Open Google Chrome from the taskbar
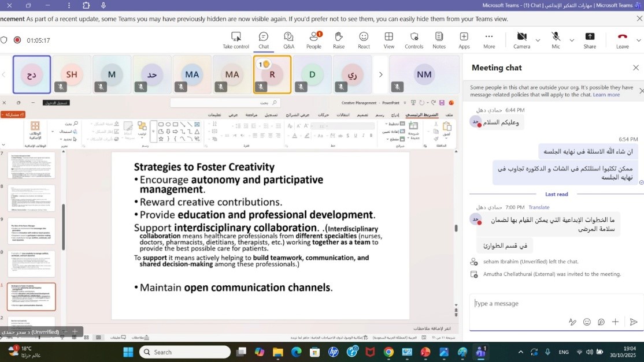The image size is (644, 362). click(x=388, y=352)
